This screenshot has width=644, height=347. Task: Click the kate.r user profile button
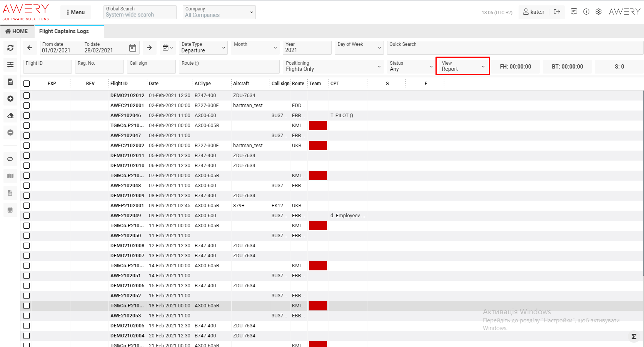point(534,12)
